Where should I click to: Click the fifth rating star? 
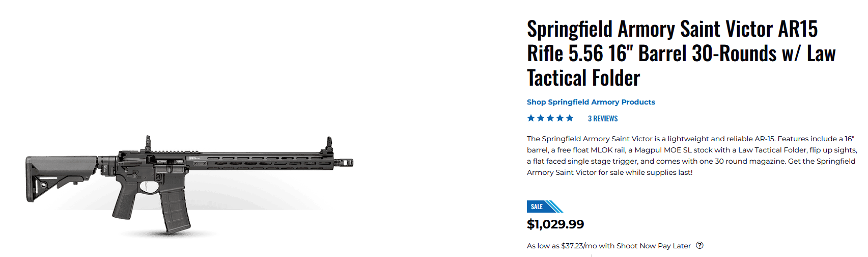coord(570,118)
